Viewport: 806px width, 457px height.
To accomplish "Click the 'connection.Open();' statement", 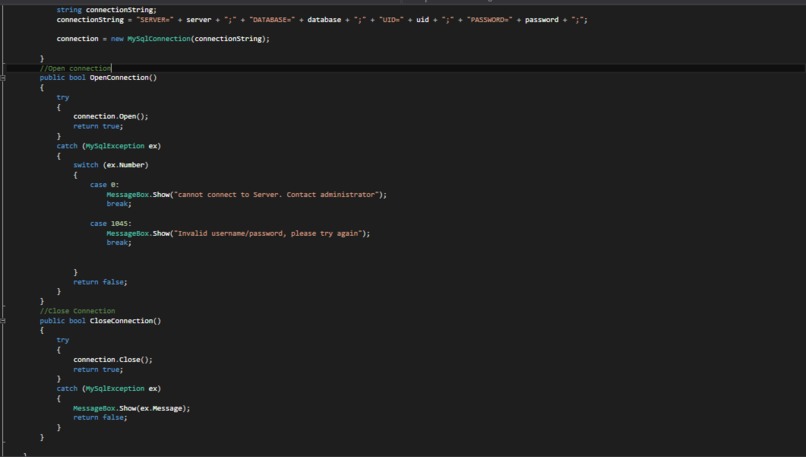I will (111, 116).
